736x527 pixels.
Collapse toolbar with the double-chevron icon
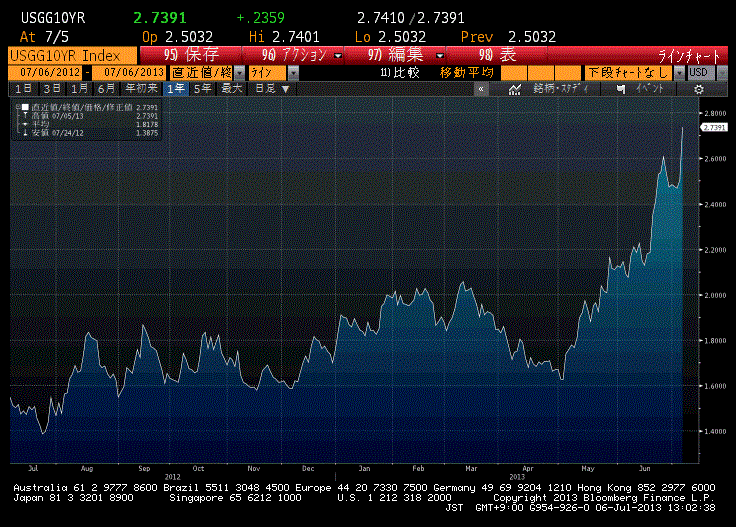click(481, 89)
